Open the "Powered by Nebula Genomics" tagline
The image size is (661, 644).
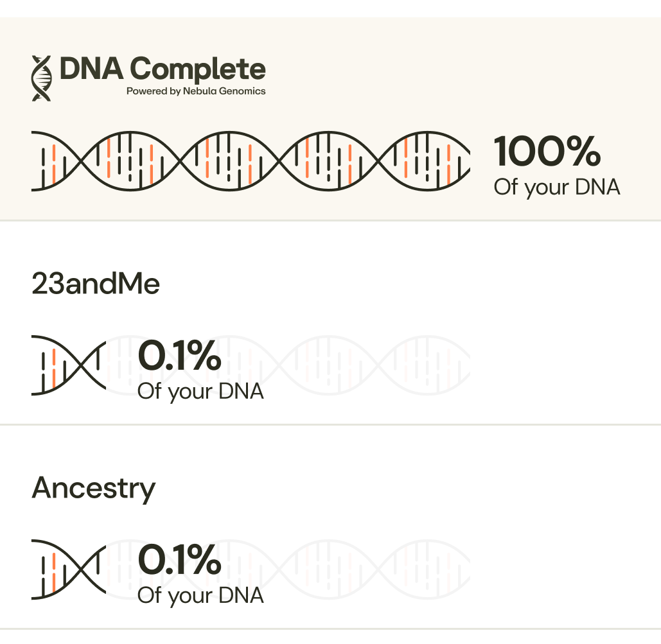tap(196, 91)
